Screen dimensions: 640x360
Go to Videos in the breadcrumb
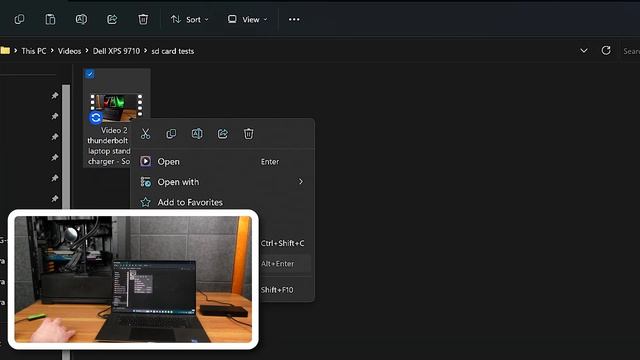[x=69, y=51]
